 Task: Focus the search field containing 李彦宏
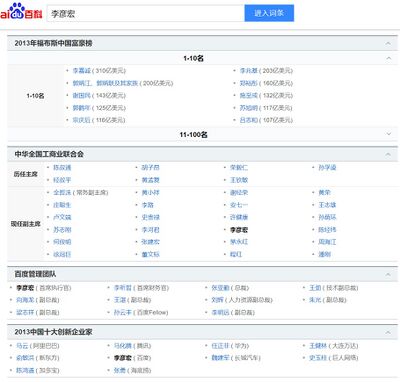146,13
